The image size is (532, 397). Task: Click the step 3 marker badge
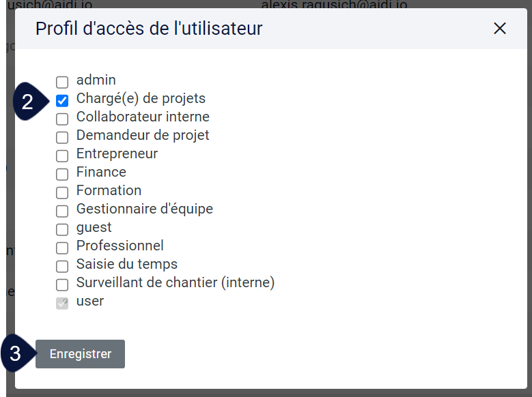tap(18, 353)
